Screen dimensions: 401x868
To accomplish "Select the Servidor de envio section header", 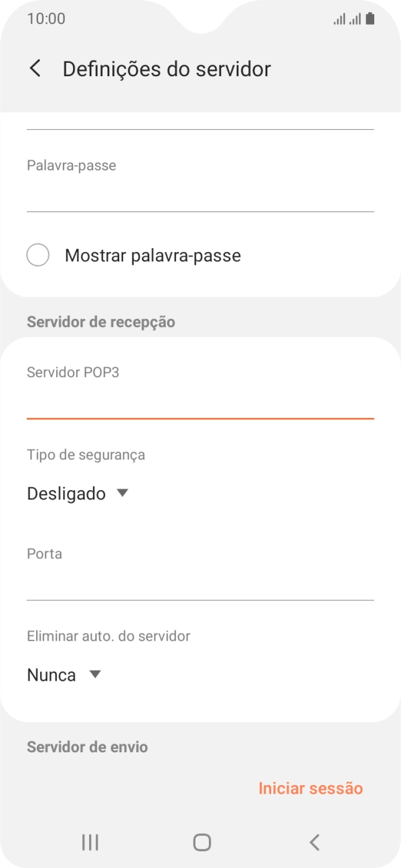I will coord(86,747).
